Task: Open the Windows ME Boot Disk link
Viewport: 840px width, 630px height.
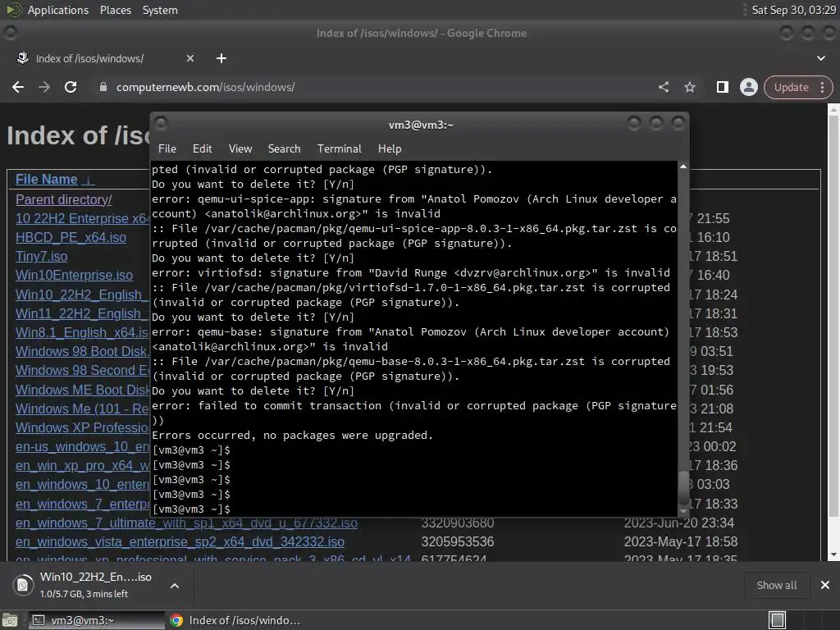Action: pos(83,390)
